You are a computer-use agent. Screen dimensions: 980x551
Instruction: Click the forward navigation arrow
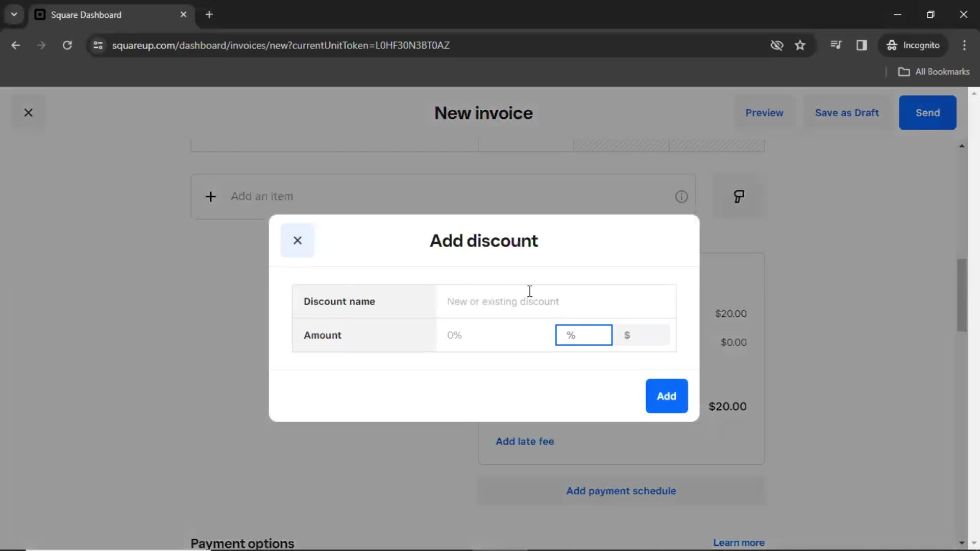pyautogui.click(x=41, y=45)
